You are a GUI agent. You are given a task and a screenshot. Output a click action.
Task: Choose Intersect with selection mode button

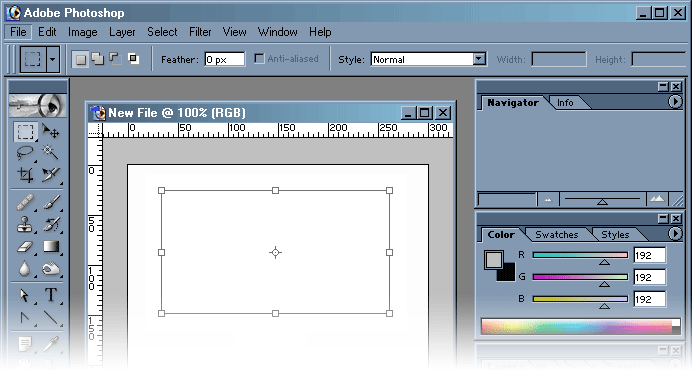(x=133, y=58)
